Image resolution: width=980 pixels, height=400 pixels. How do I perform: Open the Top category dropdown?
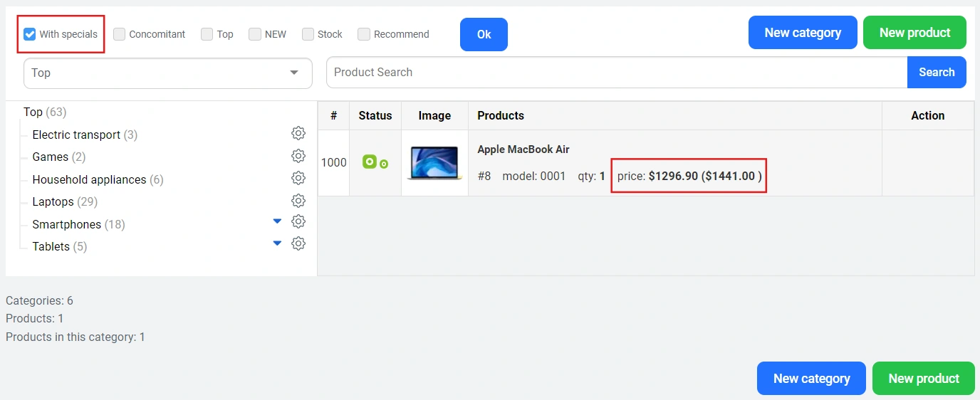tap(168, 73)
